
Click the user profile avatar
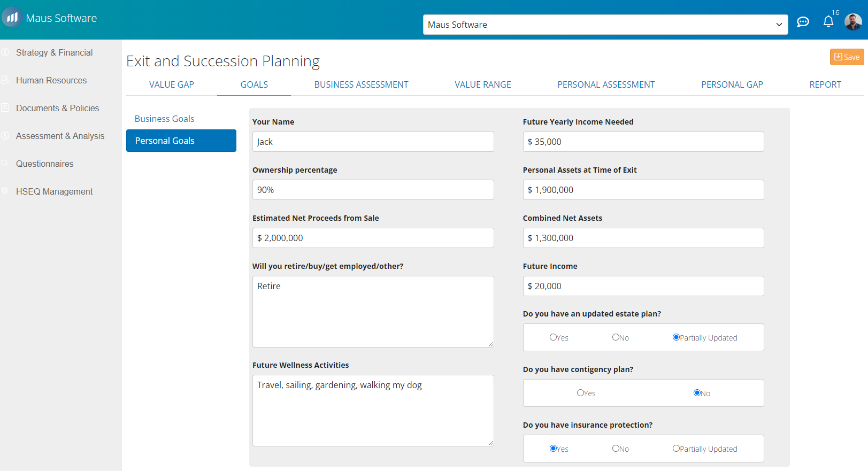tap(852, 22)
